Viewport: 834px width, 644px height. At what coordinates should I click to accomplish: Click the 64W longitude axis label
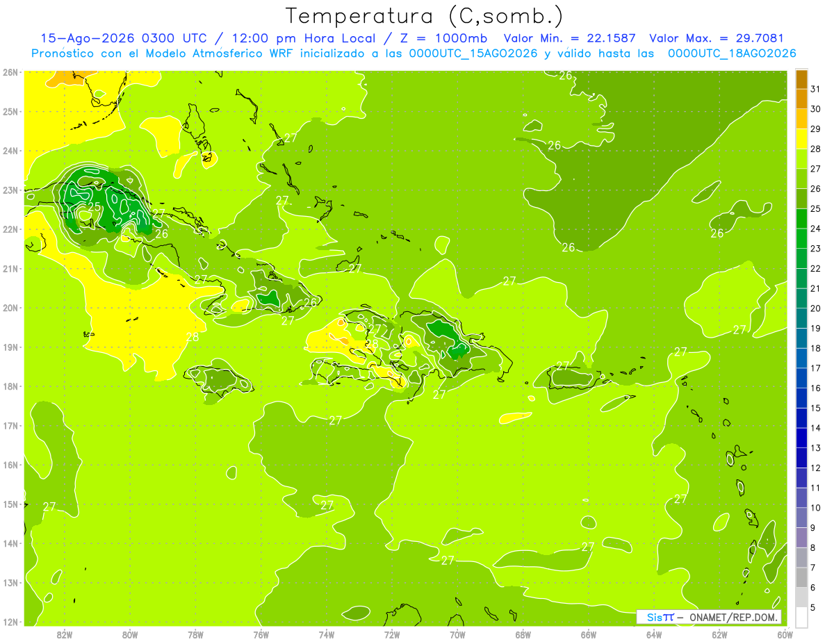[654, 634]
